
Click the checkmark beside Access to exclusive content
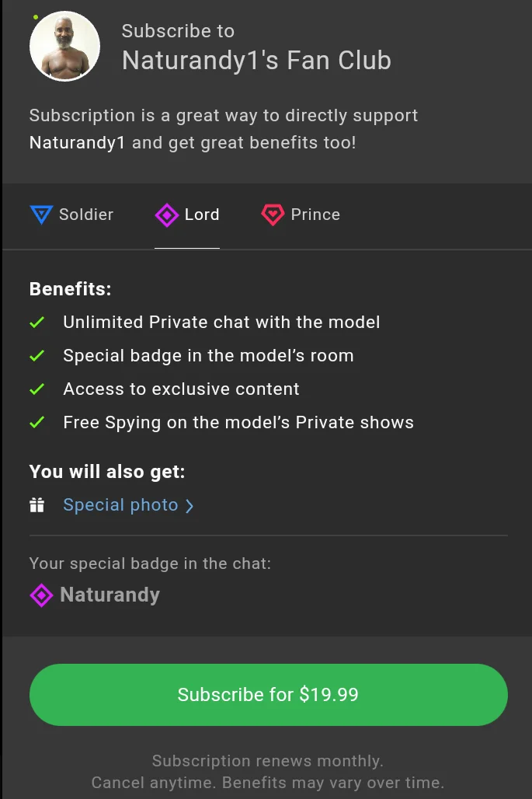coord(37,389)
